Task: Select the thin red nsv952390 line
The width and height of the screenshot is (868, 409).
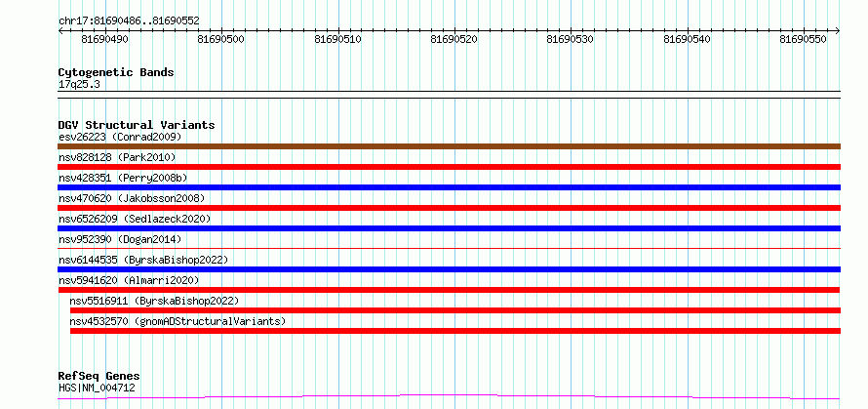Action: [449, 249]
